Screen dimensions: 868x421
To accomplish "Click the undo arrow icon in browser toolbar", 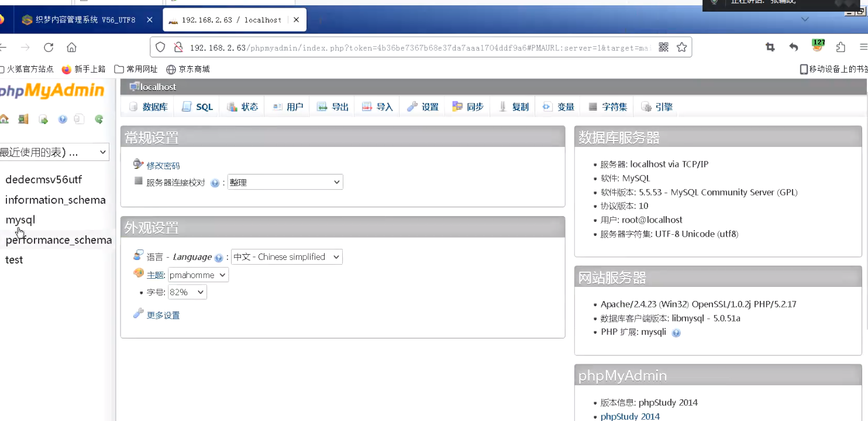I will click(x=794, y=47).
